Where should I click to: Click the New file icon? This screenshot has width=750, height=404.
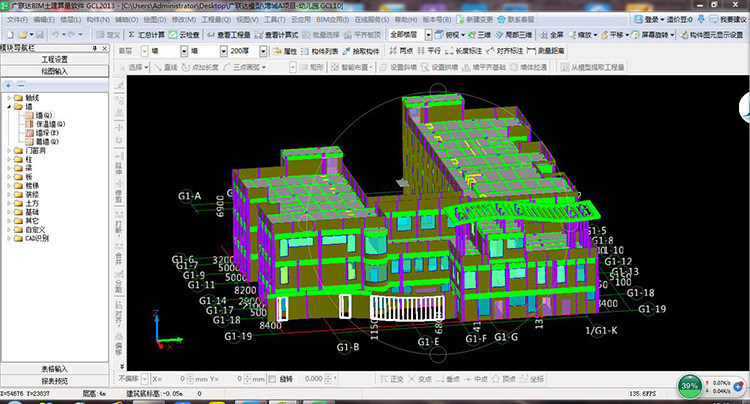pyautogui.click(x=10, y=35)
